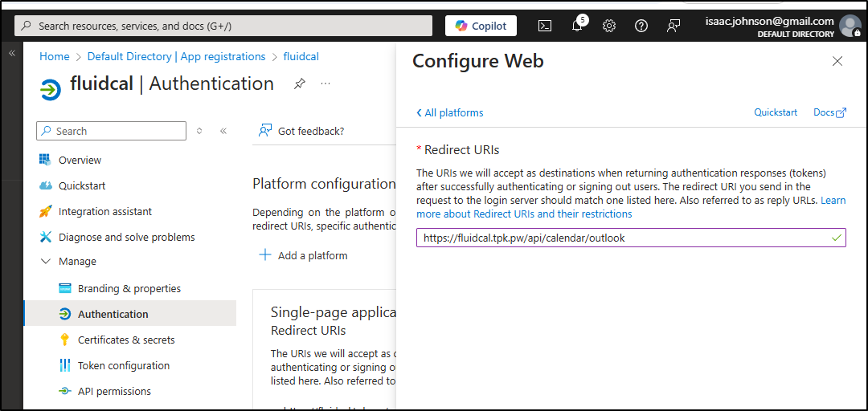Open Docs external link
Screen dimensions: 868x411
(x=829, y=112)
